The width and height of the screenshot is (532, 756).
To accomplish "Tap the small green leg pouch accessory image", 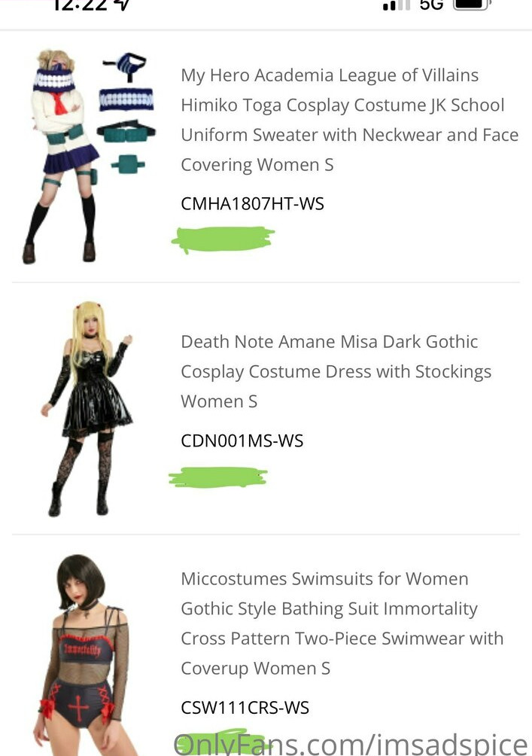I will (128, 164).
